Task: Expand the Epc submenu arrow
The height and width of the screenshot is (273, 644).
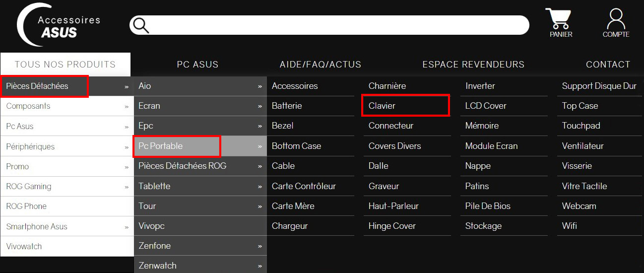Action: coord(260,126)
